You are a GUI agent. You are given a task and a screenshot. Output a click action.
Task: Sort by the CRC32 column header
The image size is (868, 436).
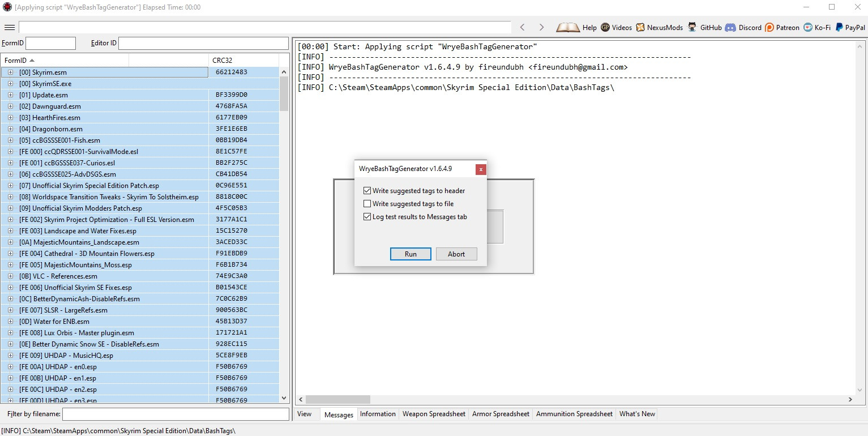[243, 60]
